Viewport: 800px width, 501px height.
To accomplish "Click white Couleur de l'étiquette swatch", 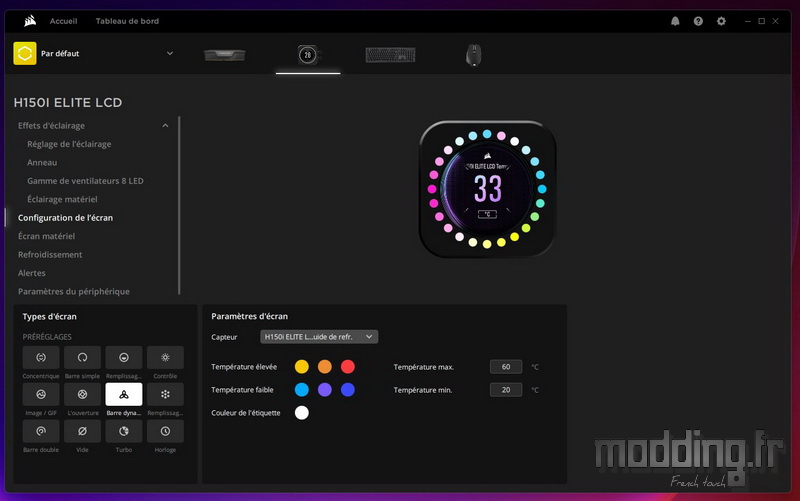I will (302, 413).
